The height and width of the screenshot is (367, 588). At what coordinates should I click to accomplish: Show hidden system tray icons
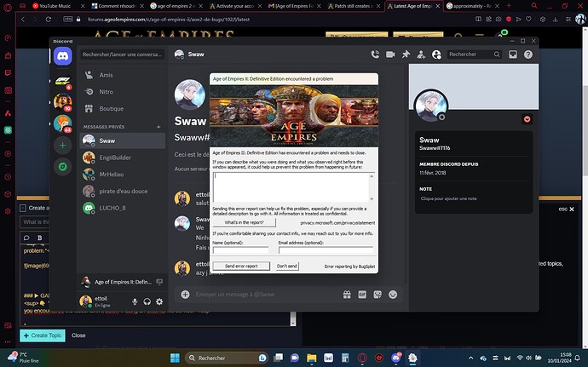[x=471, y=358]
